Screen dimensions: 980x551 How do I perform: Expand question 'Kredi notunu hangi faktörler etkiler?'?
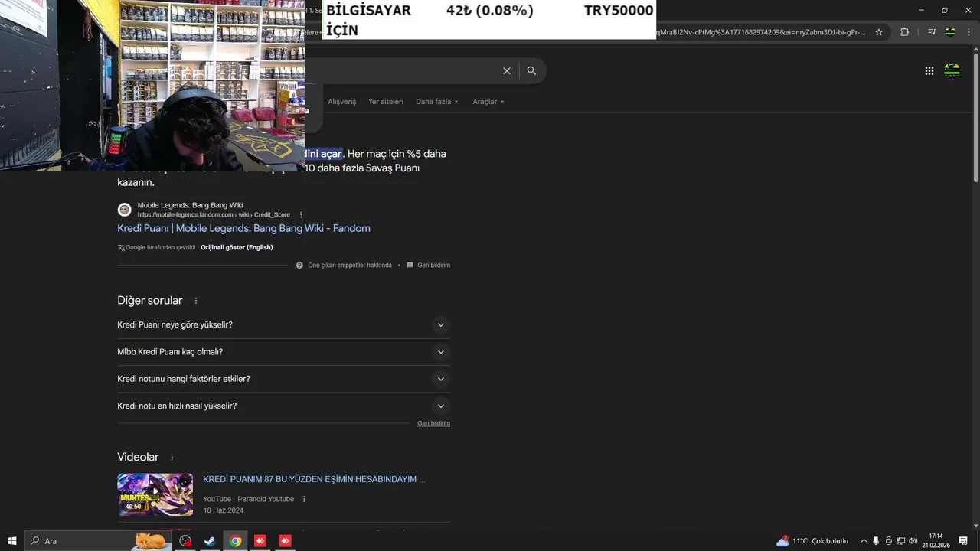tap(283, 379)
